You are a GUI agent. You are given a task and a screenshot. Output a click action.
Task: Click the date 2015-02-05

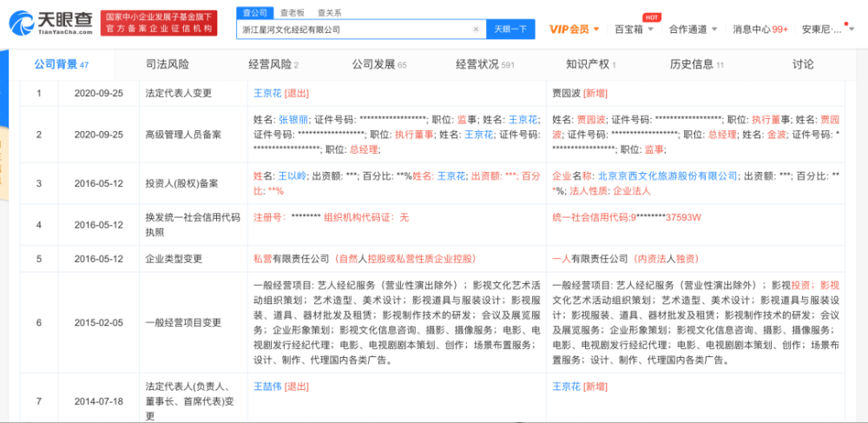(x=99, y=323)
